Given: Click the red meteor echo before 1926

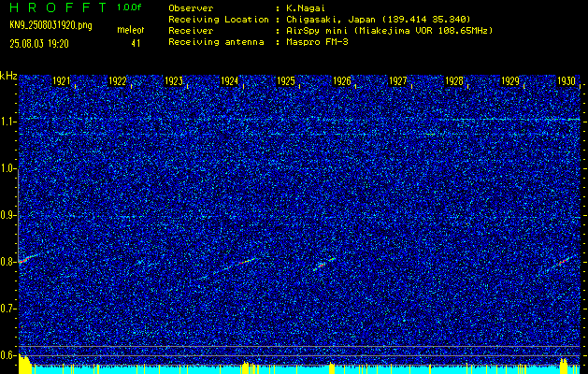Looking at the screenshot, I should pyautogui.click(x=322, y=265).
